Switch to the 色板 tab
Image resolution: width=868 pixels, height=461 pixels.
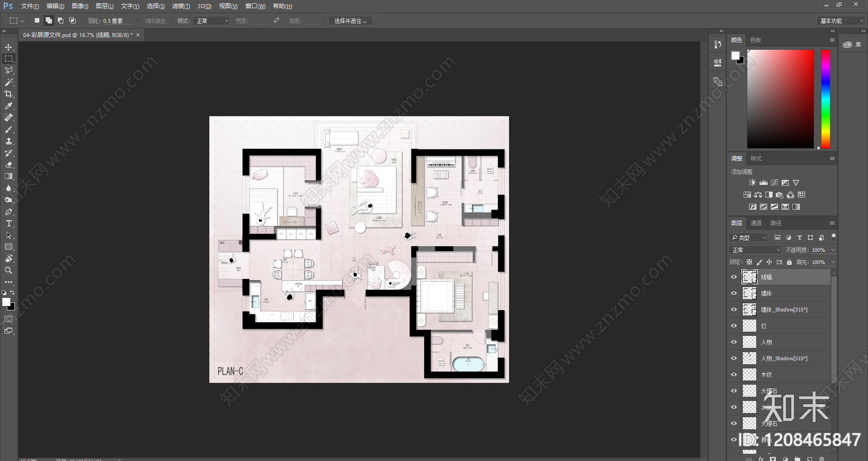coord(756,40)
